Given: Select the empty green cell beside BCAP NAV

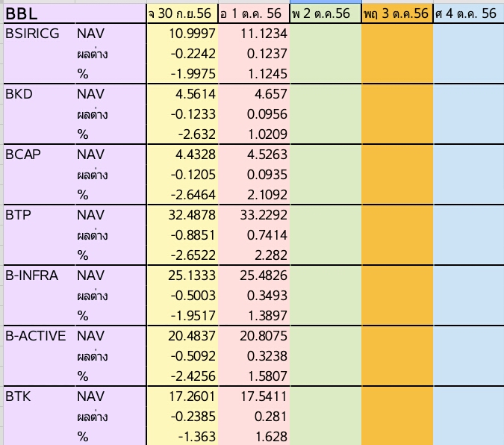Looking at the screenshot, I should 326,155.
